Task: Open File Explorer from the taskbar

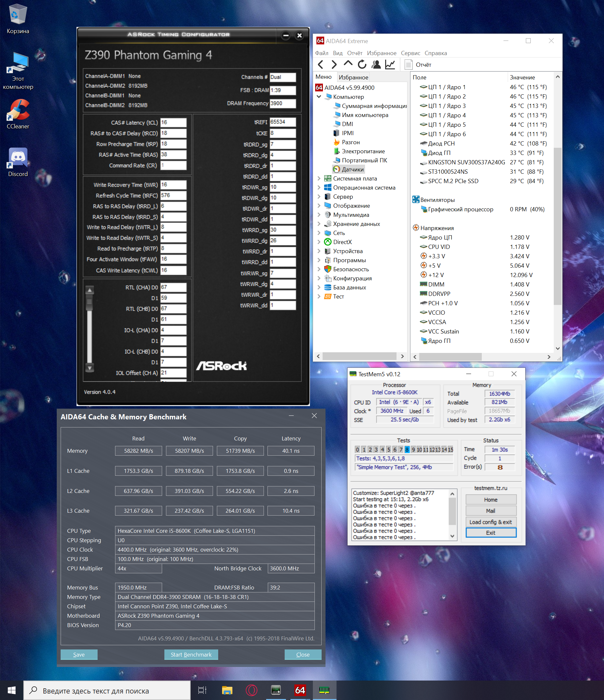Action: [x=227, y=690]
